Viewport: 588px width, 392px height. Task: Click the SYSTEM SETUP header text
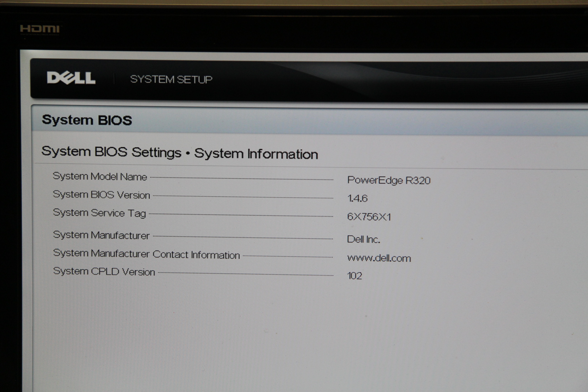(171, 79)
